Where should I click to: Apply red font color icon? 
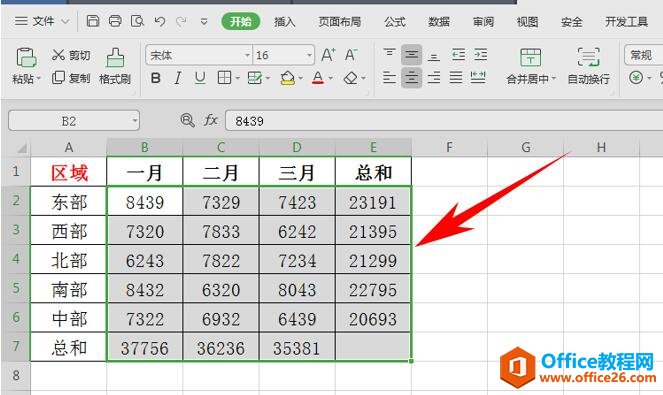[318, 78]
